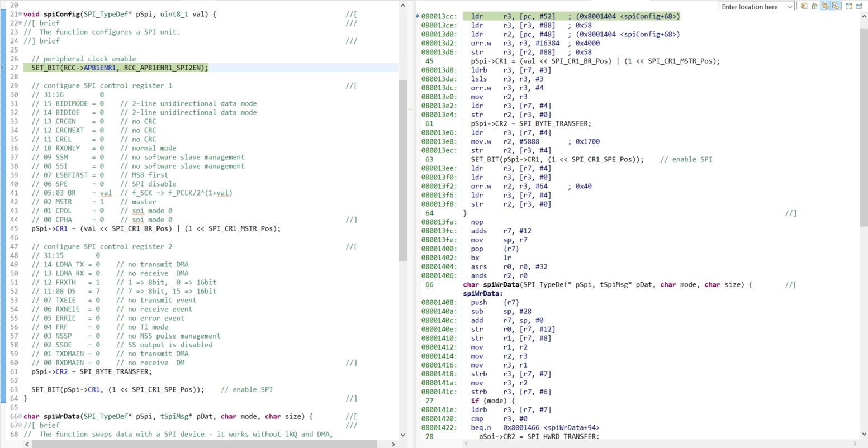Collapse the spiWrData function at line 66
The height and width of the screenshot is (448, 868).
(x=21, y=416)
